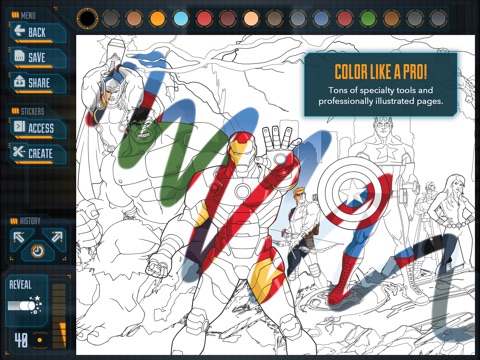This screenshot has width=480, height=360.
Task: Share the artwork
Action: [37, 83]
